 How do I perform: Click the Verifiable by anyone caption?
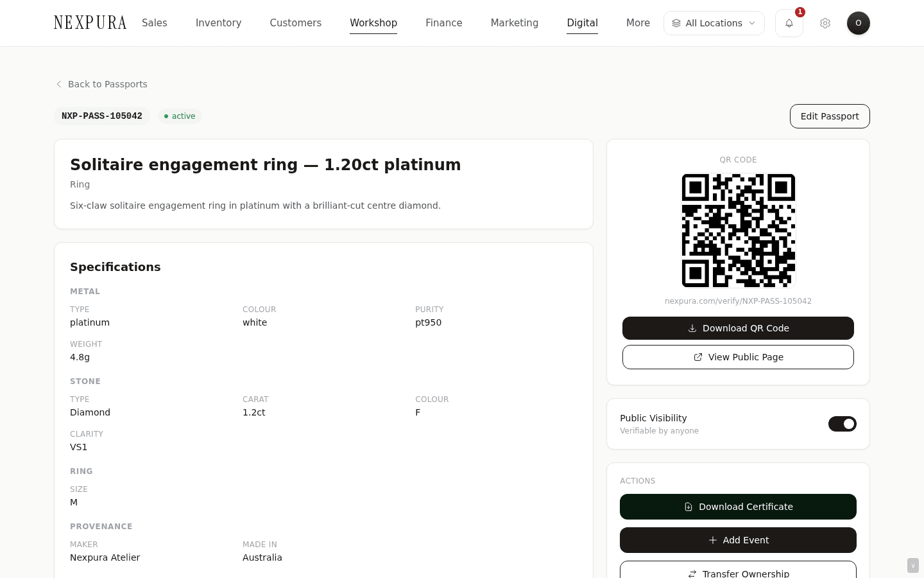pyautogui.click(x=659, y=431)
